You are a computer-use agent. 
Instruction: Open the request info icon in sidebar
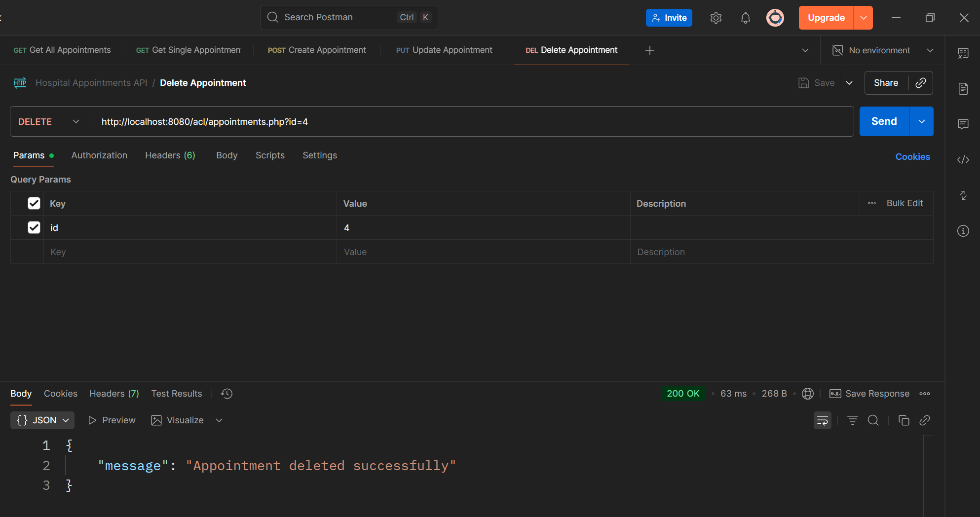tap(963, 231)
